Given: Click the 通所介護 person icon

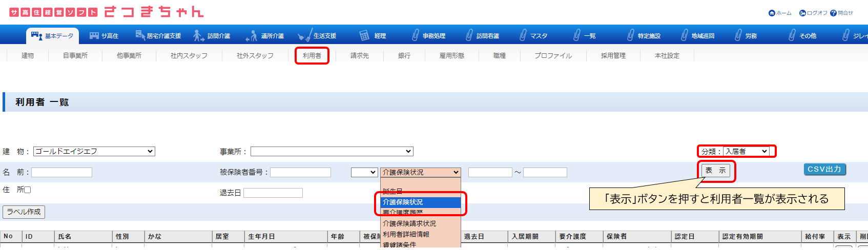Looking at the screenshot, I should click(252, 36).
